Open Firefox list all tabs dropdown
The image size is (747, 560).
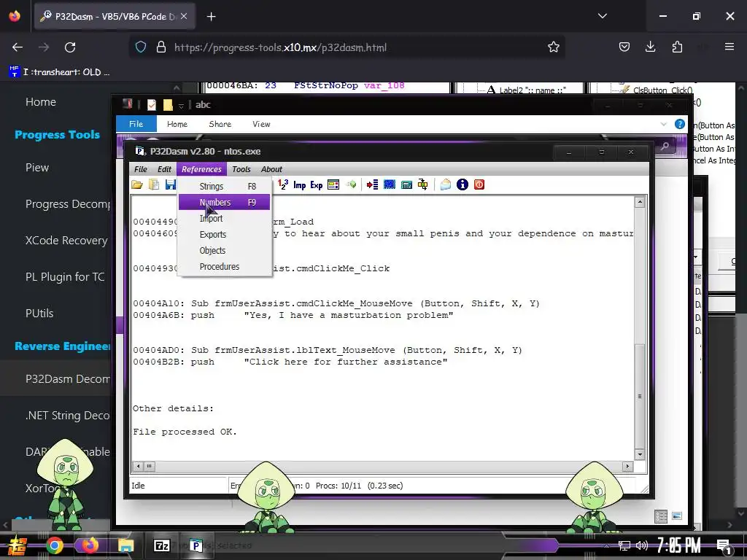point(602,16)
